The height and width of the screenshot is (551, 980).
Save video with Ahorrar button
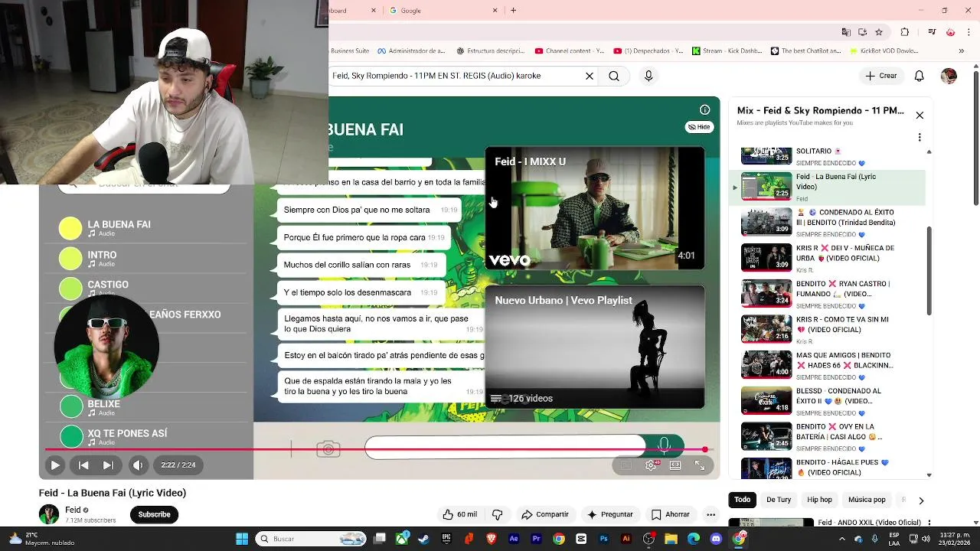click(671, 514)
